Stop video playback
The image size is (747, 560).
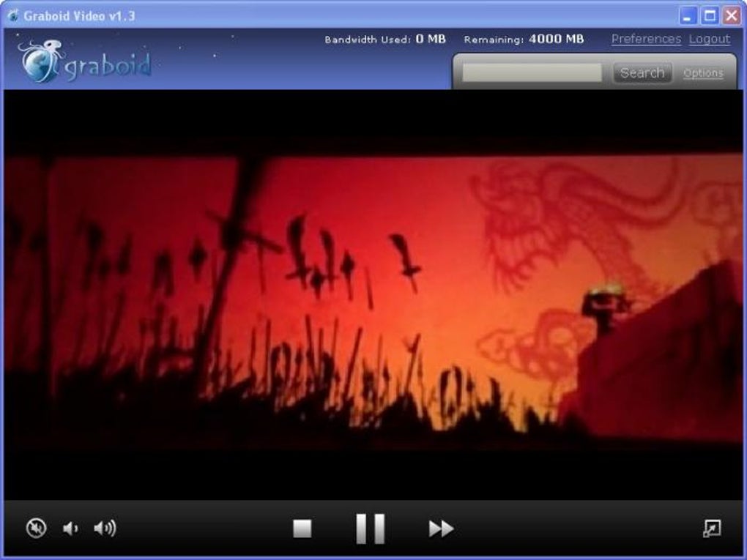pos(302,528)
